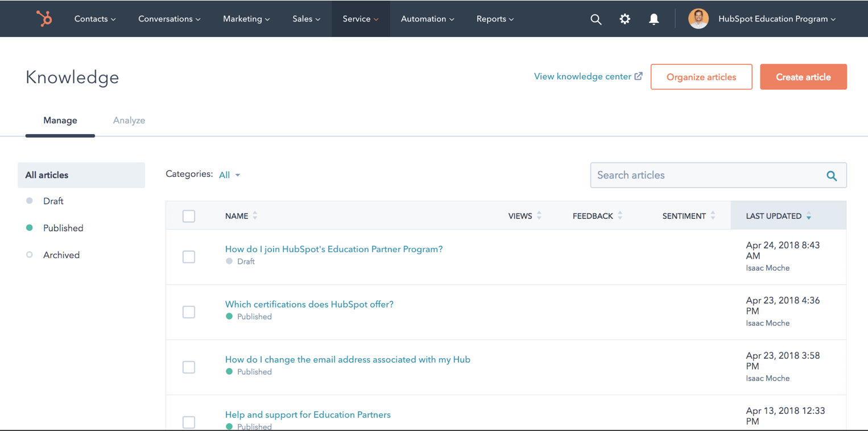Open settings gear icon
Viewport: 868px width, 431px height.
point(625,19)
